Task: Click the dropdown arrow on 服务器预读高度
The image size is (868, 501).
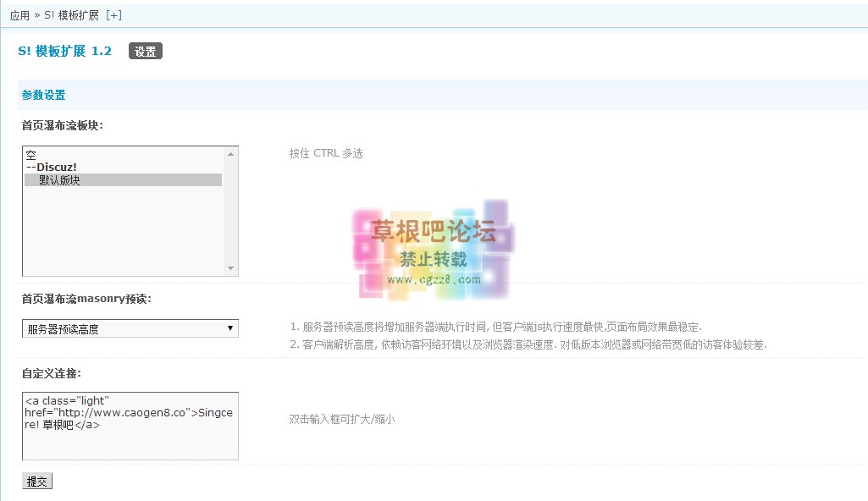Action: click(230, 328)
